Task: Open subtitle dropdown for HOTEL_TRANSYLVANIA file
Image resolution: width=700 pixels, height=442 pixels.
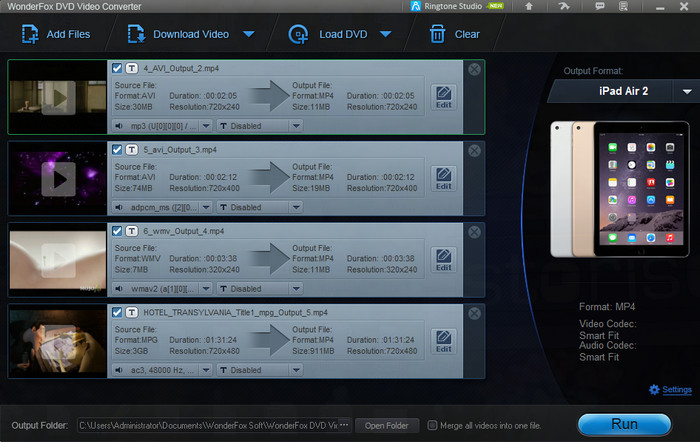Action: [x=296, y=370]
